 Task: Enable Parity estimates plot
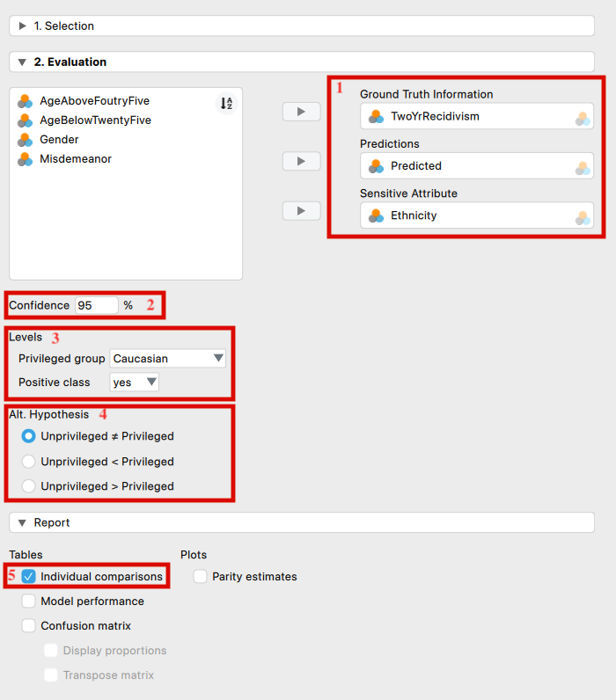click(200, 576)
